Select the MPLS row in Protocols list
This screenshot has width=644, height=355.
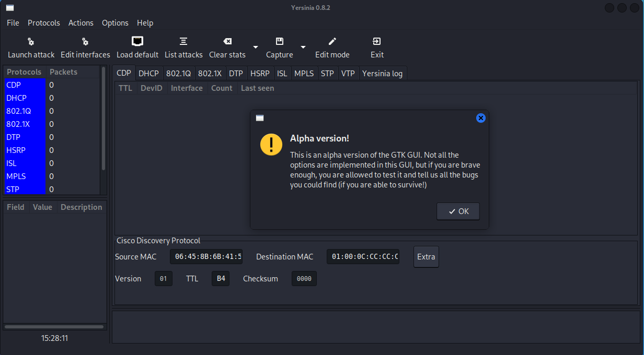click(51, 176)
